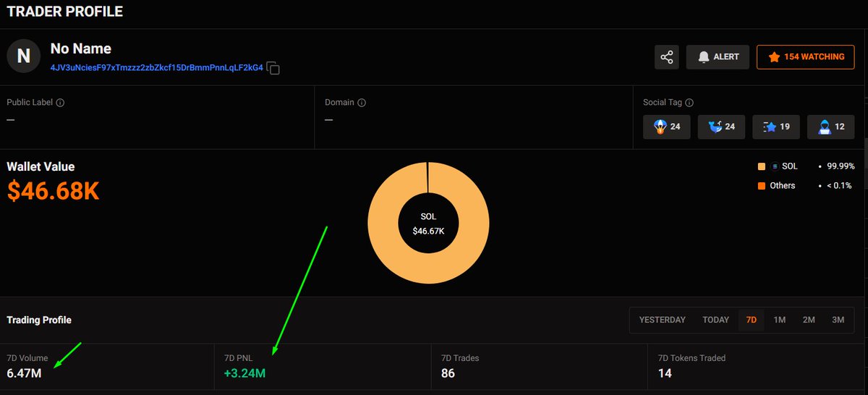Click the $46.68K wallet value

[53, 191]
